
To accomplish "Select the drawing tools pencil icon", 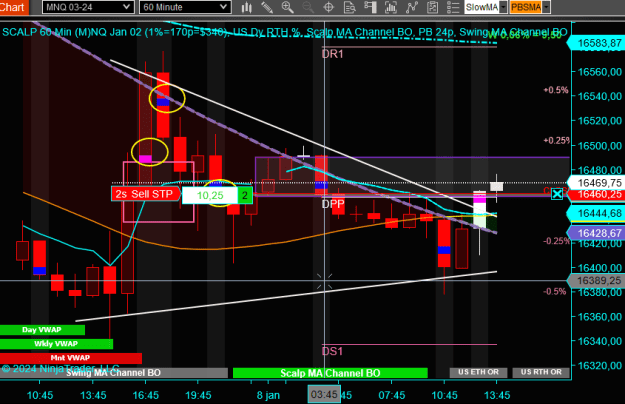I will [267, 7].
